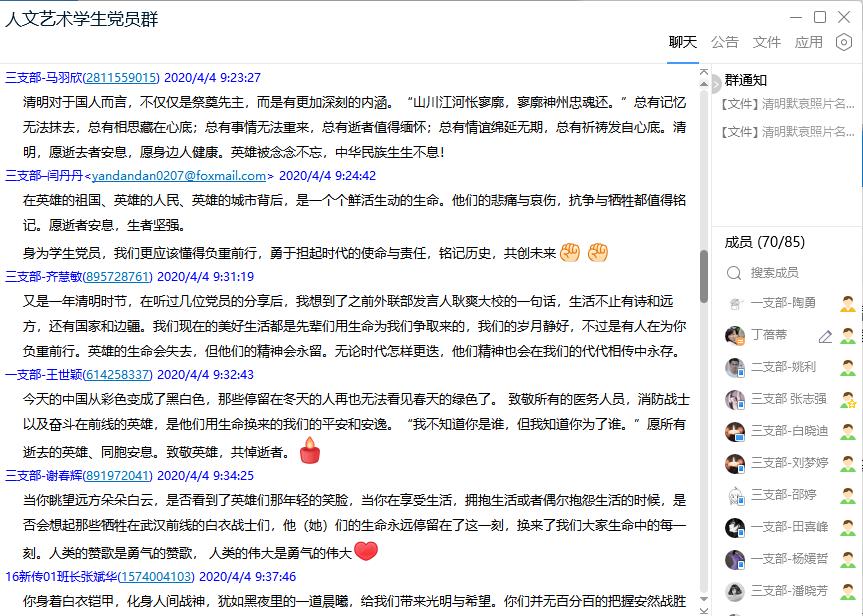
Task: Switch to the 应用 tab
Action: click(x=808, y=42)
